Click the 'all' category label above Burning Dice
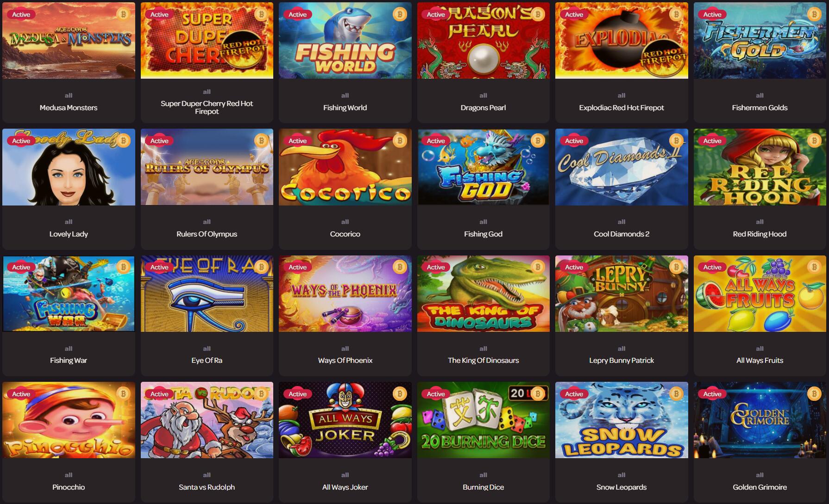This screenshot has width=829, height=504. tap(483, 475)
